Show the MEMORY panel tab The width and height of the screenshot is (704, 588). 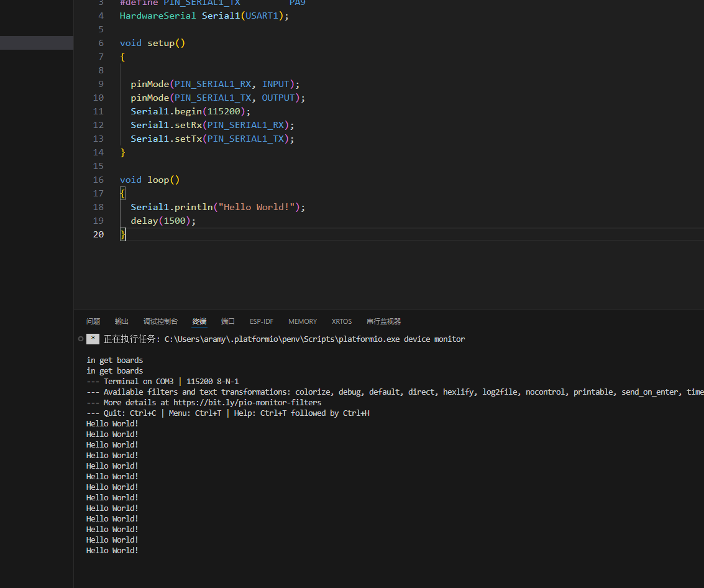[303, 321]
